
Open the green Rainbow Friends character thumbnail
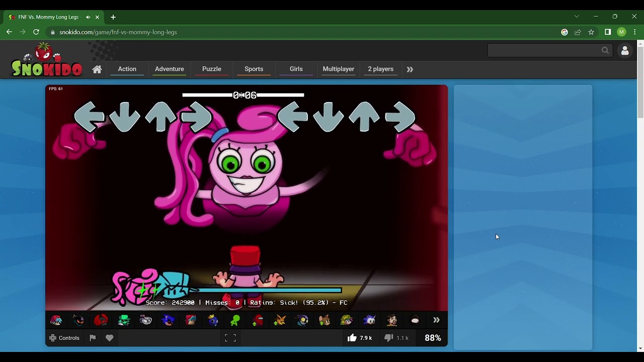tap(235, 320)
